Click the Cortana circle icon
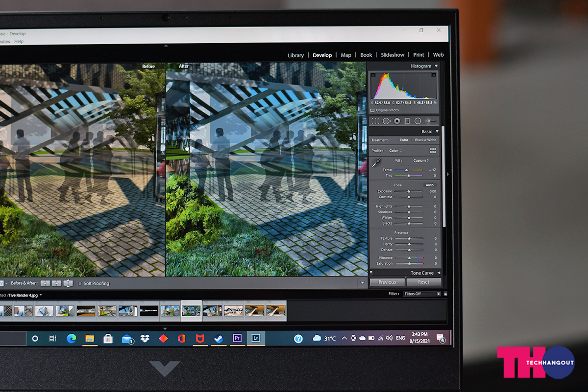The height and width of the screenshot is (392, 588). 35,339
